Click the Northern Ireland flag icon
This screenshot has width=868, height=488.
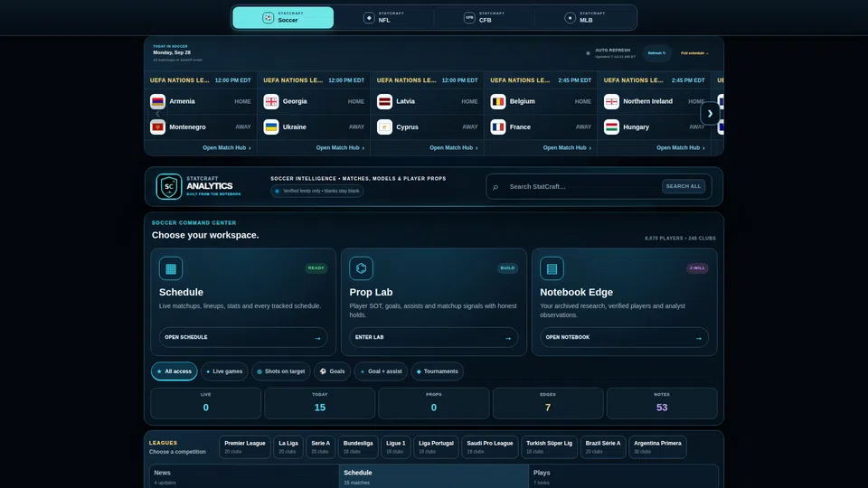click(612, 101)
